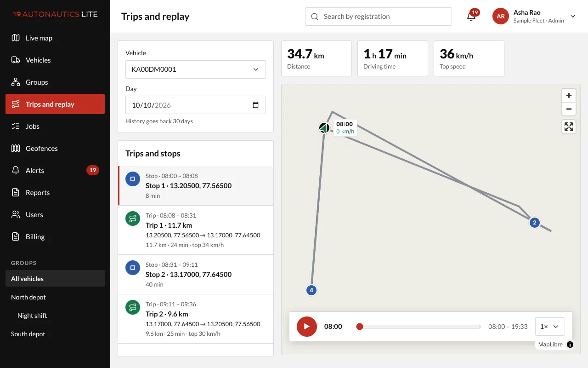Open the Vehicle dropdown KA00DM0001
Screen dimensions: 588x368
coord(196,69)
